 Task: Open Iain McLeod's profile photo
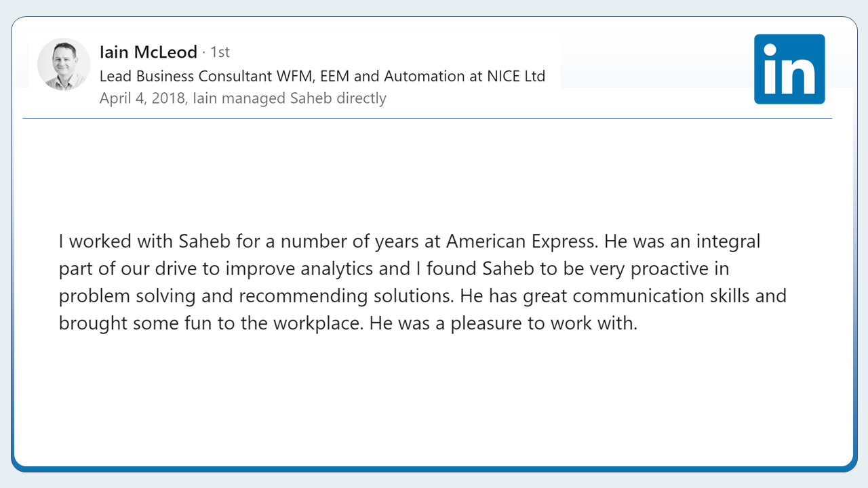coord(64,64)
